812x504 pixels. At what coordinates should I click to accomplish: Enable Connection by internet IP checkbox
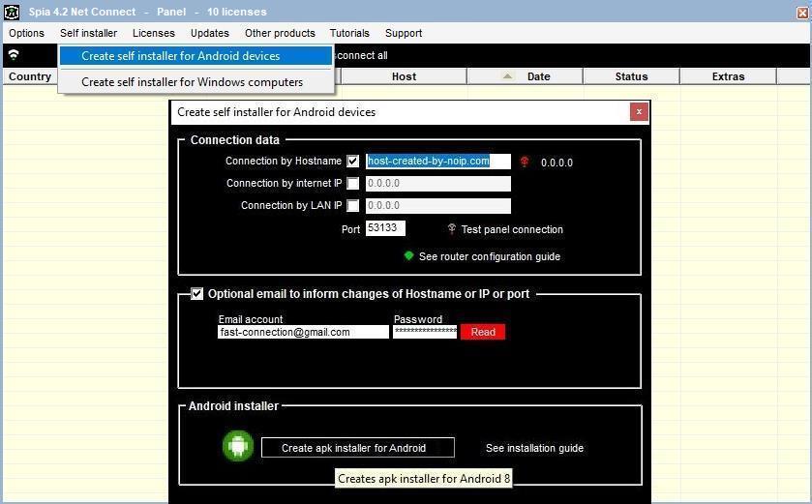pos(352,183)
